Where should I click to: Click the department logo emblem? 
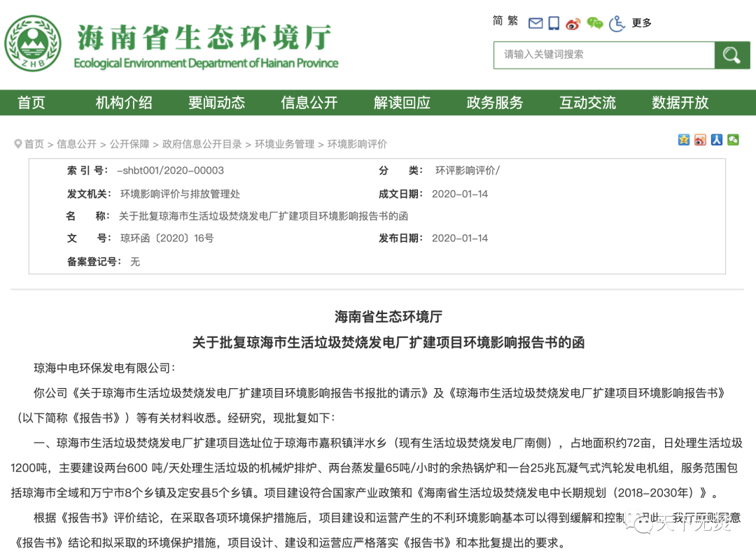coord(32,44)
